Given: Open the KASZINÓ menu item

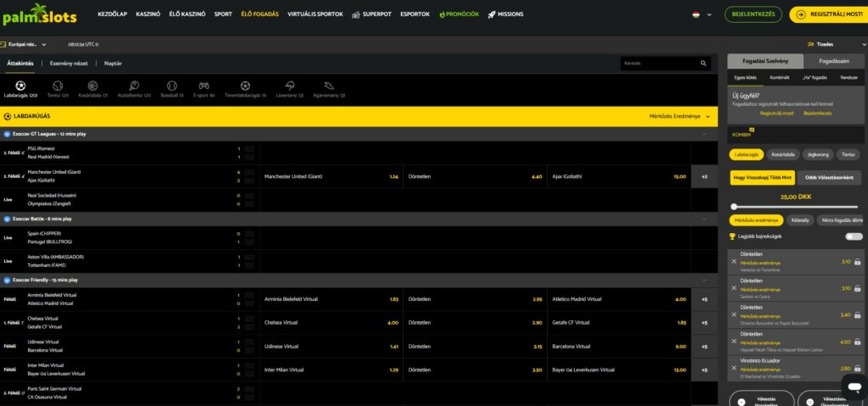Looking at the screenshot, I should [x=147, y=14].
